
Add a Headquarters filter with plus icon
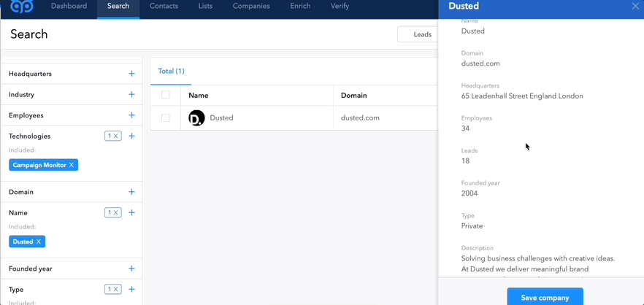click(131, 74)
